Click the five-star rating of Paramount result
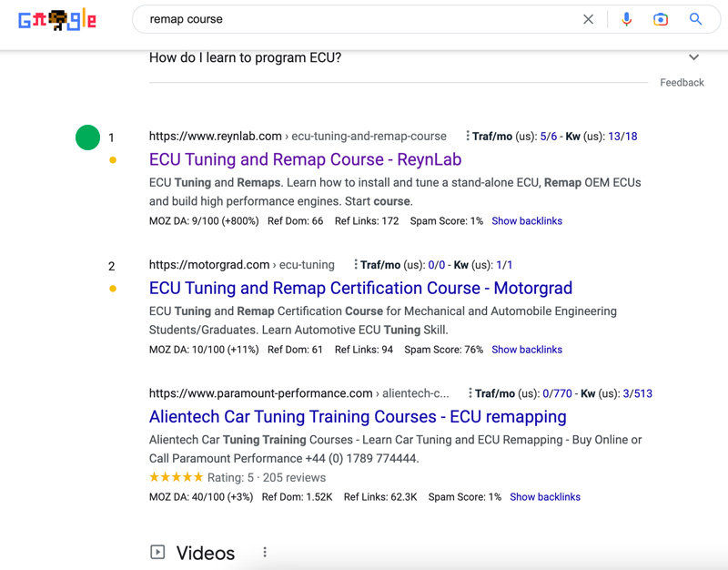Viewport: 728px width, 570px height. (x=176, y=477)
